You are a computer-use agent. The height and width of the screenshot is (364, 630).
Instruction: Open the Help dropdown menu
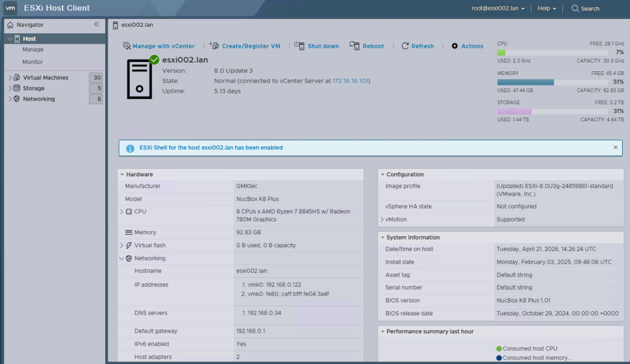pos(546,9)
